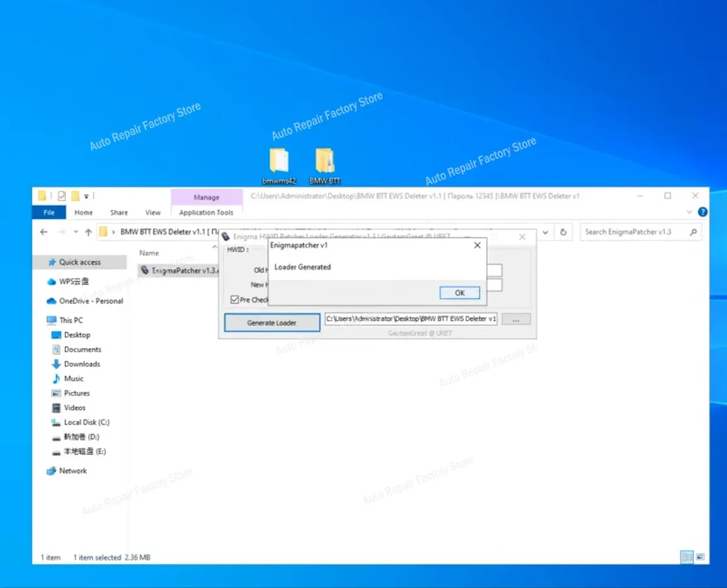The height and width of the screenshot is (588, 727).
Task: Refresh the Explorer folder view
Action: [x=563, y=232]
